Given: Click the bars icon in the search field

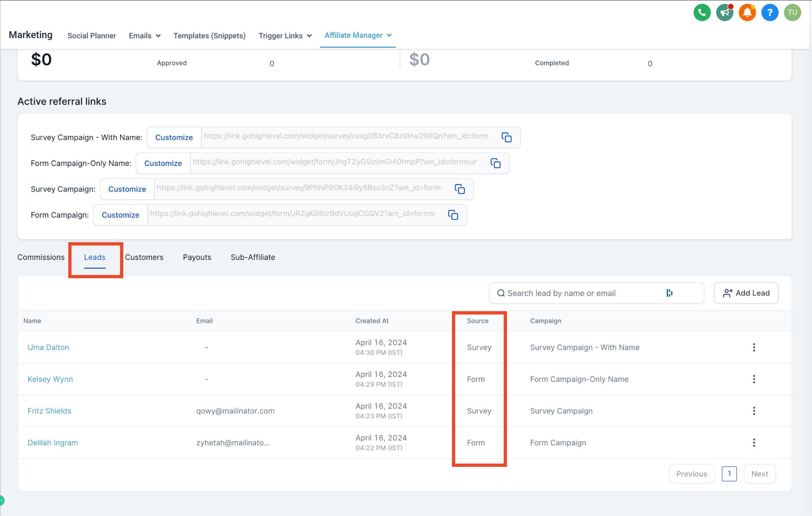Looking at the screenshot, I should (669, 293).
